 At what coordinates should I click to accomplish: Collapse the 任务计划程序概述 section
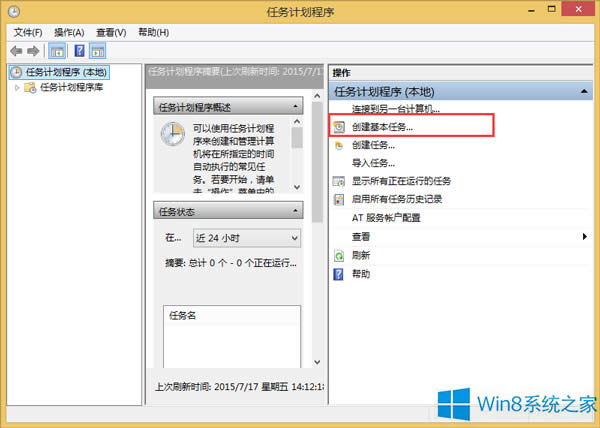tap(295, 106)
